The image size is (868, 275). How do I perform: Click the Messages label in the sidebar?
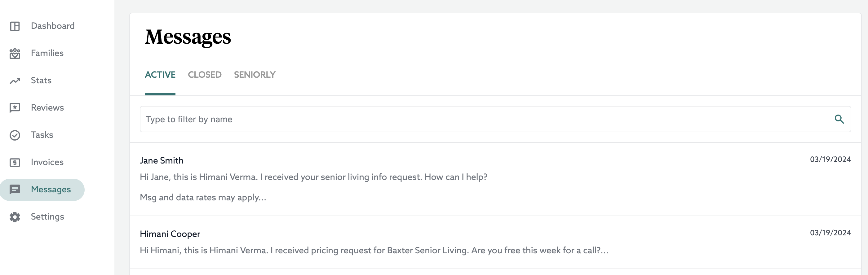51,189
